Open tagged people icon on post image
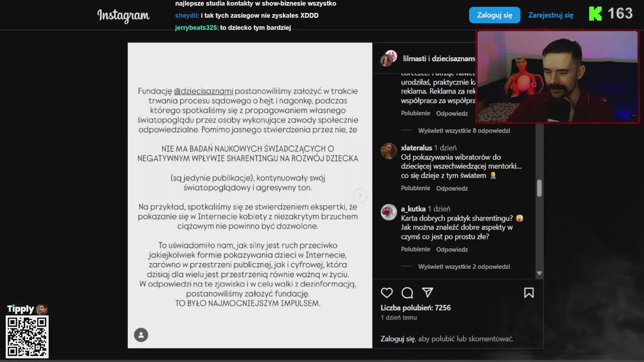 pos(141,335)
